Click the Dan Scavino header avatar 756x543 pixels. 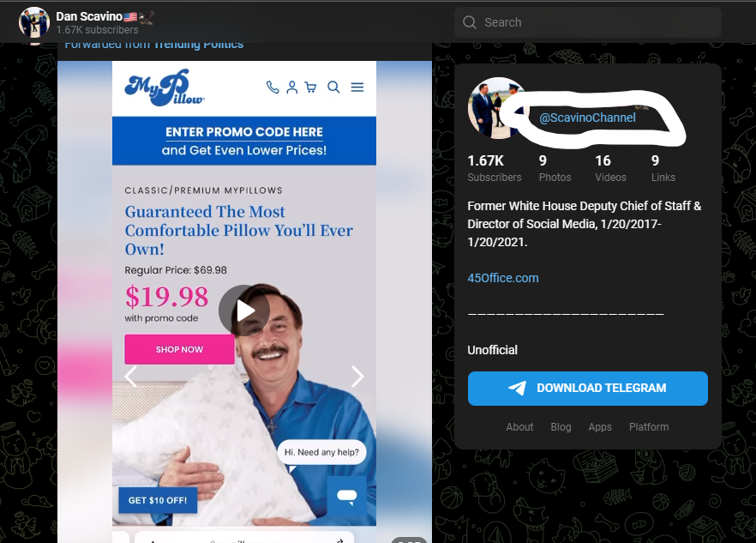coord(33,22)
